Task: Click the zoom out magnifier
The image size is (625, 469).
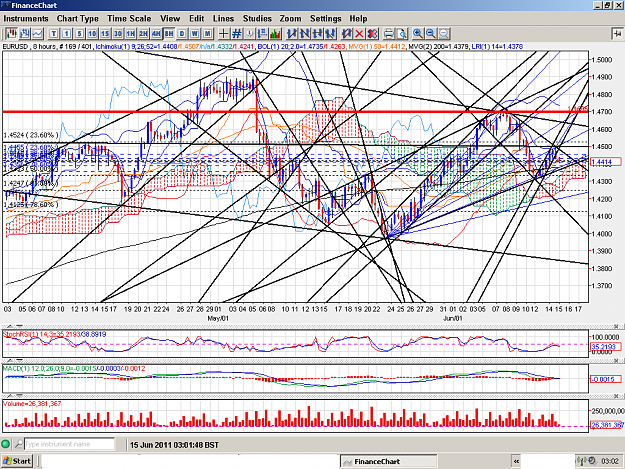Action: [x=431, y=33]
